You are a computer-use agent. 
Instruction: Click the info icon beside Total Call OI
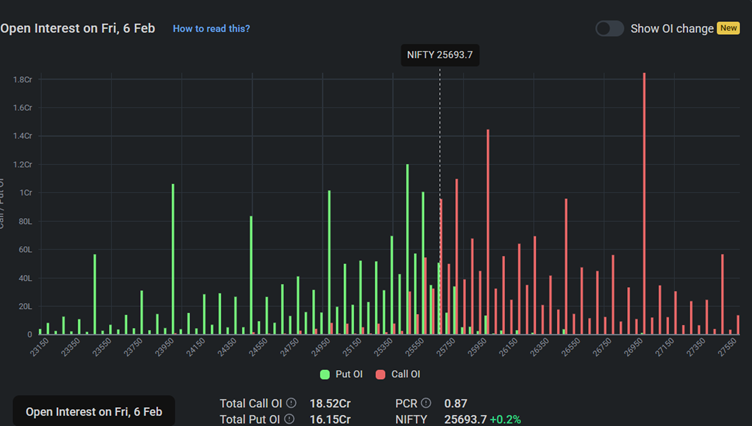[x=291, y=403]
